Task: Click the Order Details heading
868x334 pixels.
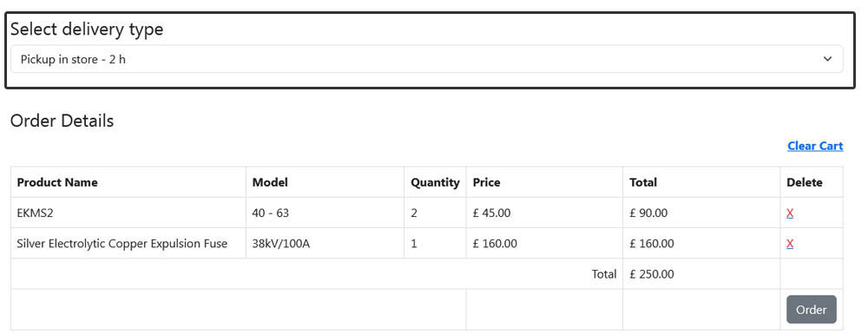Action: 62,121
